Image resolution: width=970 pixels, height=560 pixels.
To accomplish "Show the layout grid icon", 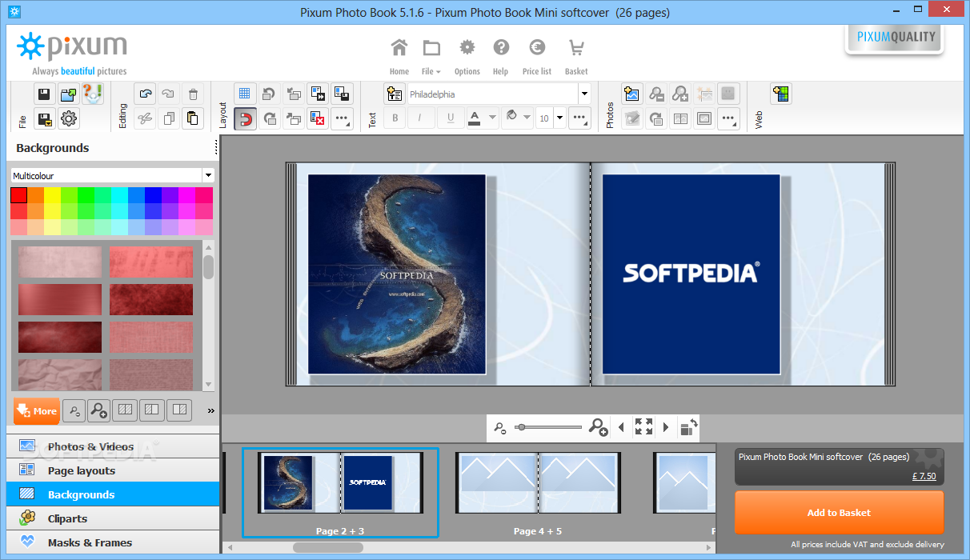I will [x=245, y=94].
